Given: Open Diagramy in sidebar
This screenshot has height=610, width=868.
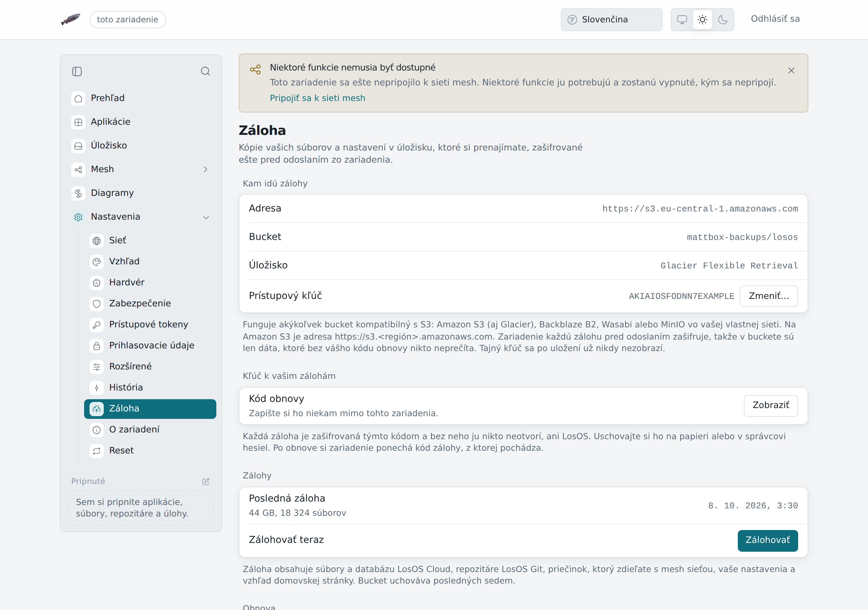Looking at the screenshot, I should (x=141, y=193).
